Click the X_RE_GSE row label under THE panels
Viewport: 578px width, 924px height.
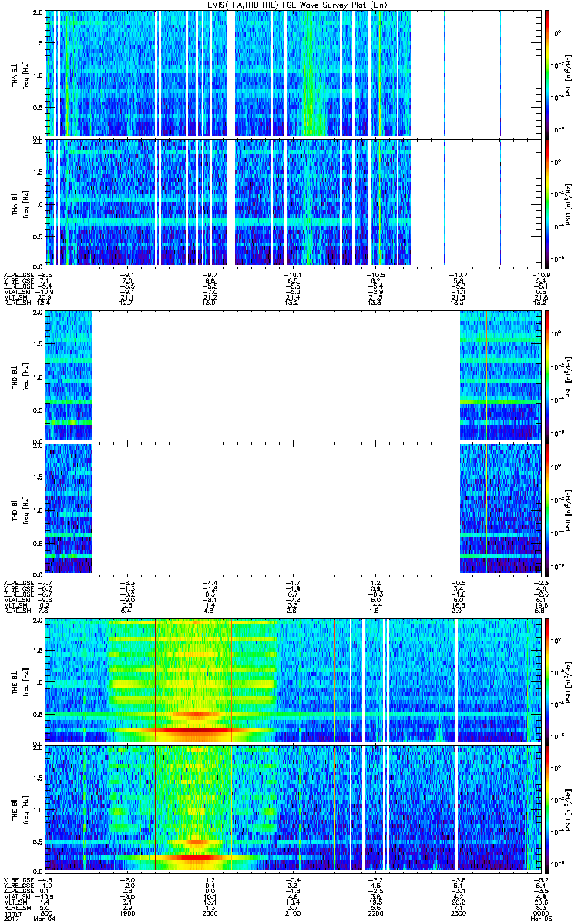pos(18,879)
